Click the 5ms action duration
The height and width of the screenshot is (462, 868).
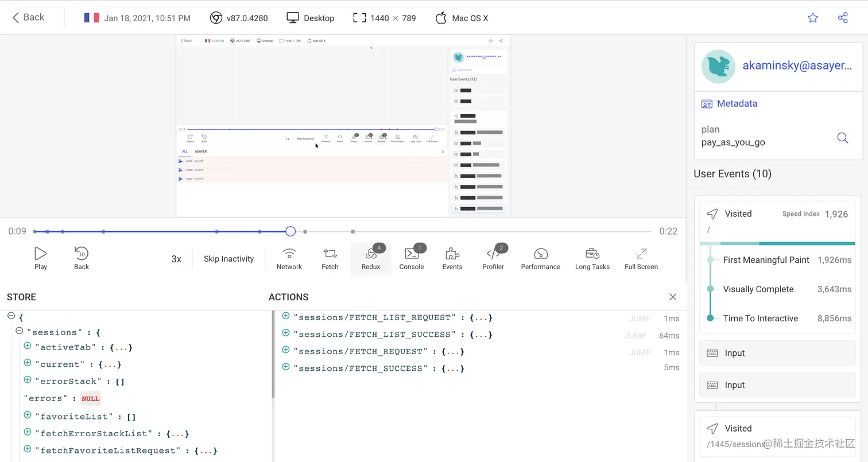click(x=672, y=367)
